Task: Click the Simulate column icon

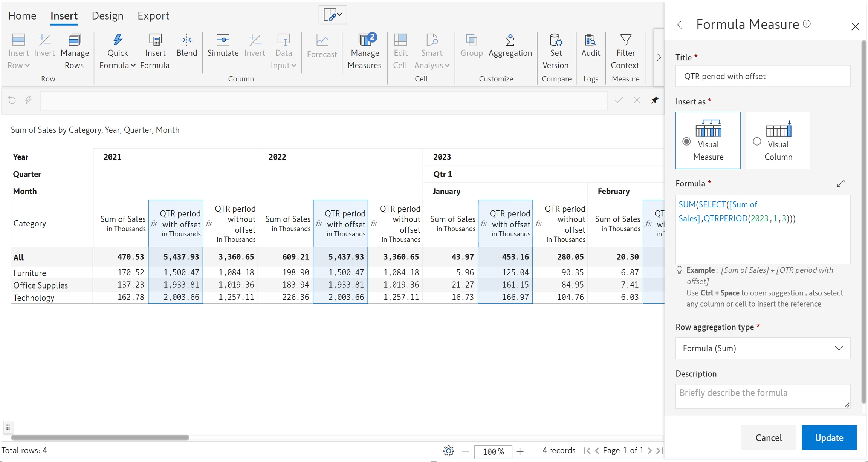Action: point(223,41)
